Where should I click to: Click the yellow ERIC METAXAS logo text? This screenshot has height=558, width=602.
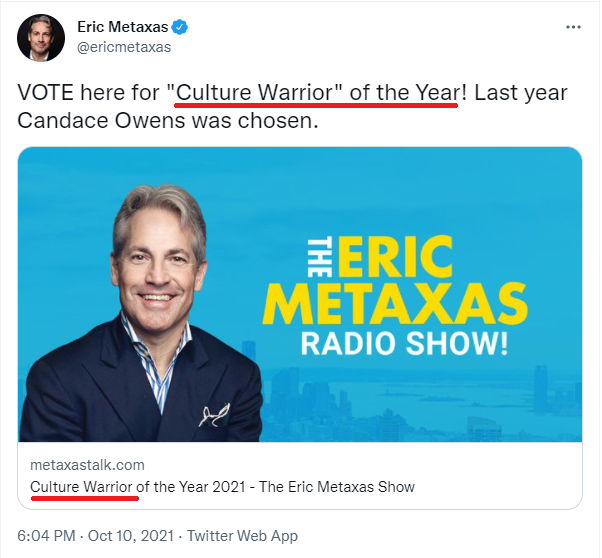[x=395, y=281]
